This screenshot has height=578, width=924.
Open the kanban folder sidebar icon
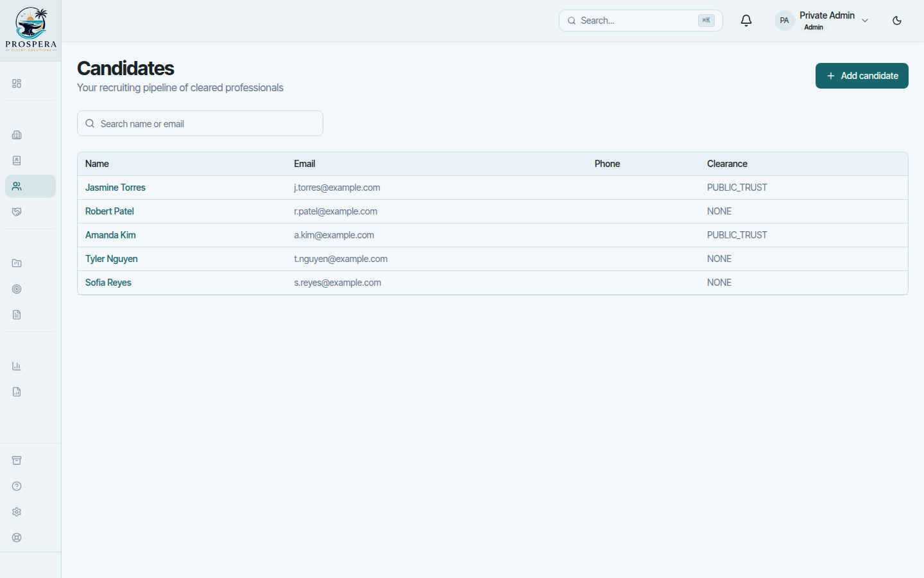17,263
